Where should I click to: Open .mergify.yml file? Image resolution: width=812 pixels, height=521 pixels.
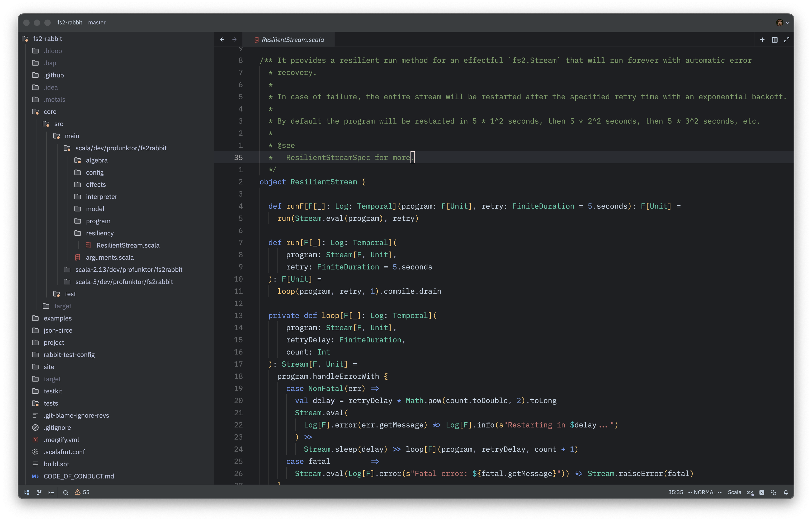[61, 439]
